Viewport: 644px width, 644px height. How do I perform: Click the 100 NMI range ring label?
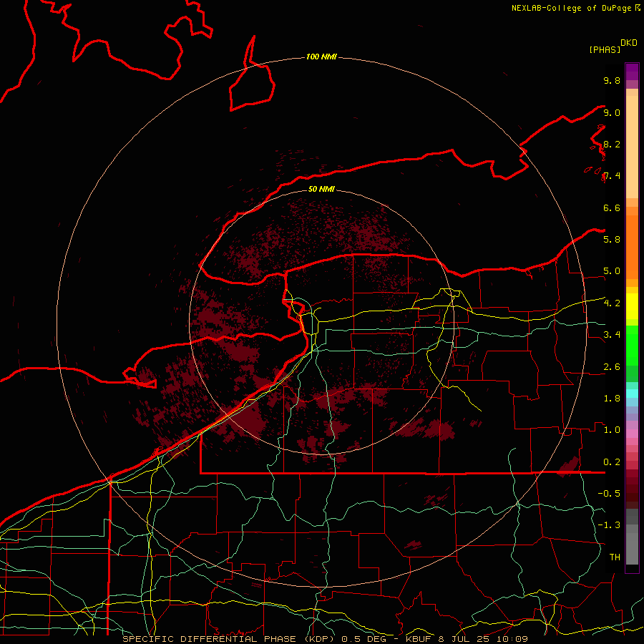(x=321, y=57)
